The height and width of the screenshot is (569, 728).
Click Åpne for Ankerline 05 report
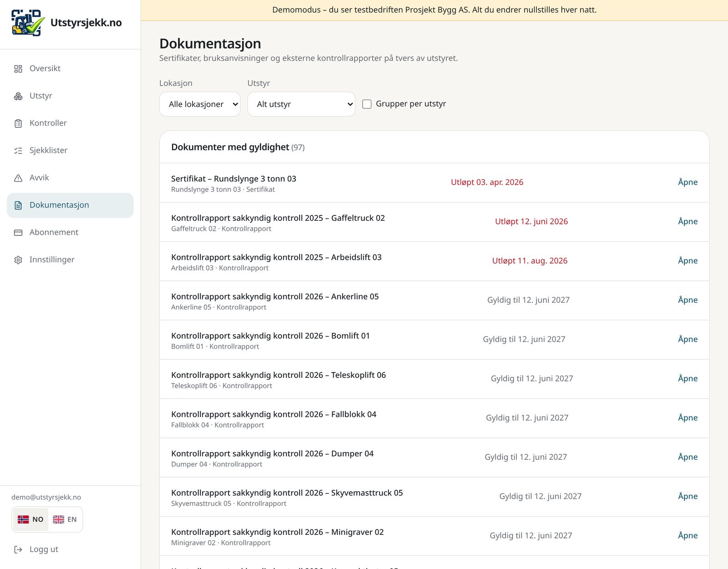click(x=688, y=300)
